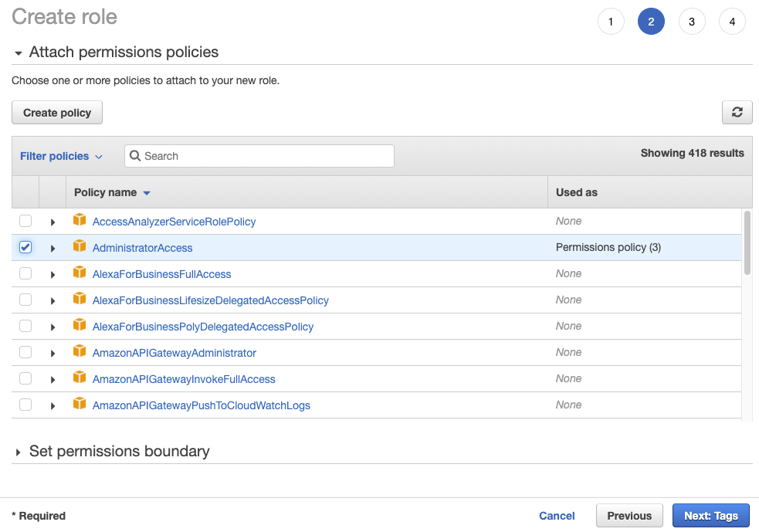
Task: Expand the Set permissions boundary section
Action: 18,452
